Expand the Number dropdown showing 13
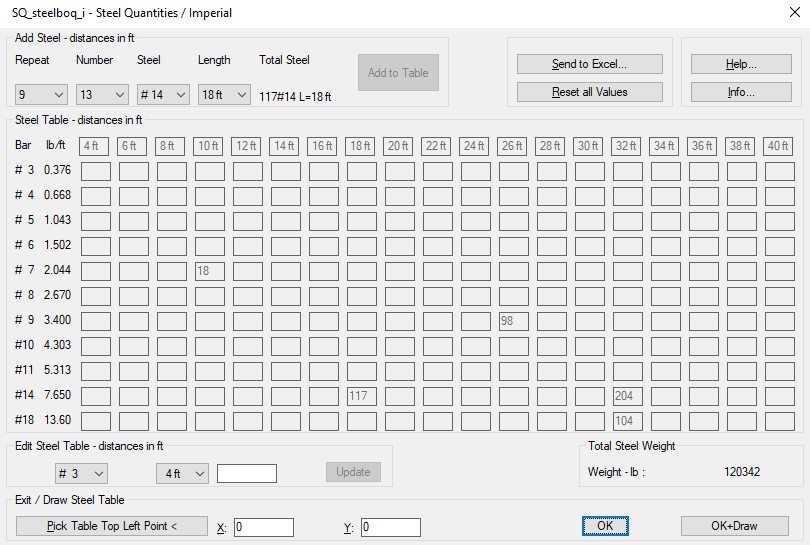Viewport: 810px width, 545px height. click(x=102, y=95)
